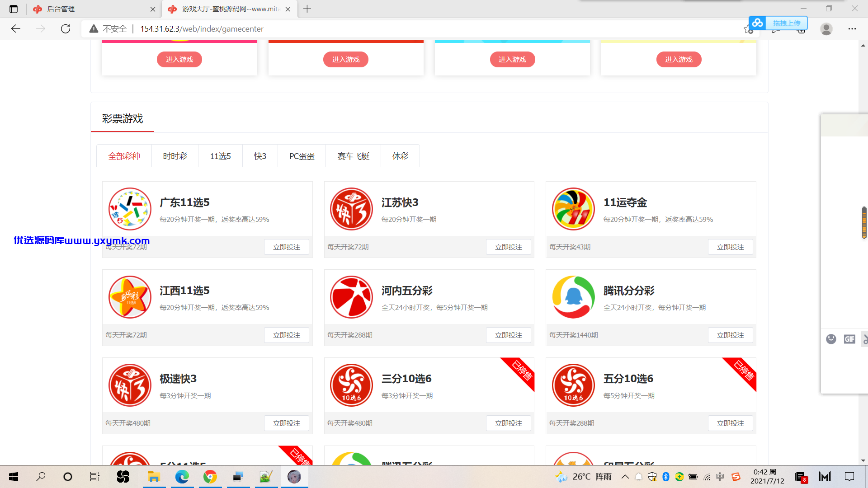Select the 时时彩 tab

[x=175, y=156]
